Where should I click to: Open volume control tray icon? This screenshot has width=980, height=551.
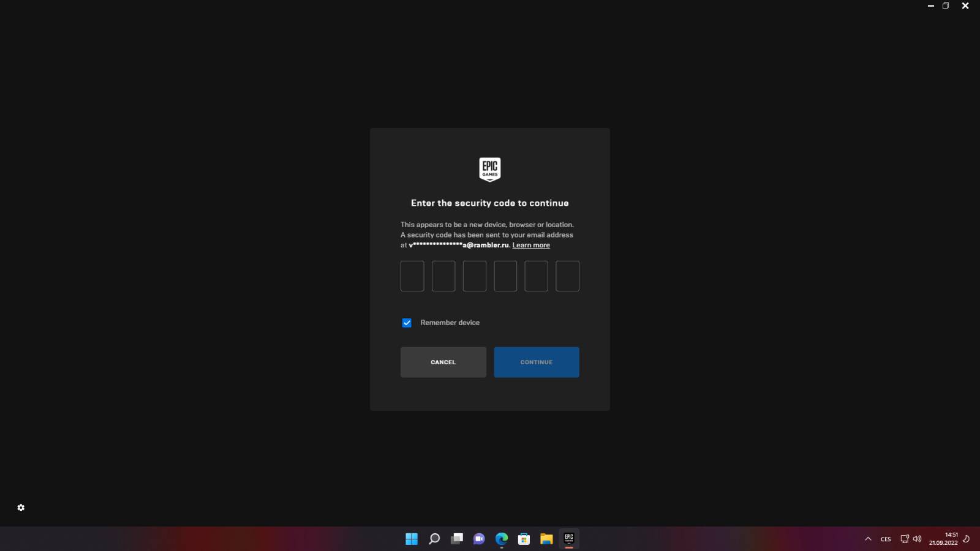[917, 539]
